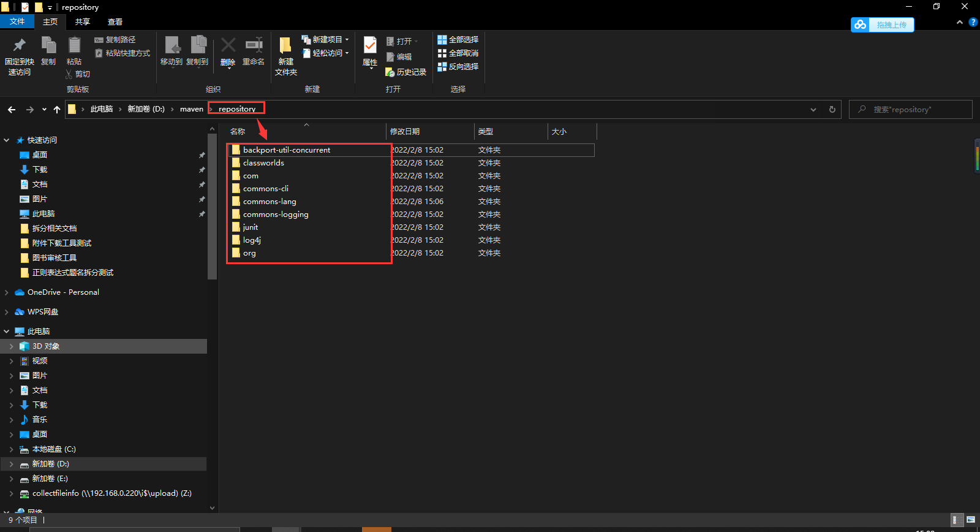Image resolution: width=980 pixels, height=532 pixels.
Task: Select 新加卷 (E:) in the navigation pane
Action: coord(50,479)
